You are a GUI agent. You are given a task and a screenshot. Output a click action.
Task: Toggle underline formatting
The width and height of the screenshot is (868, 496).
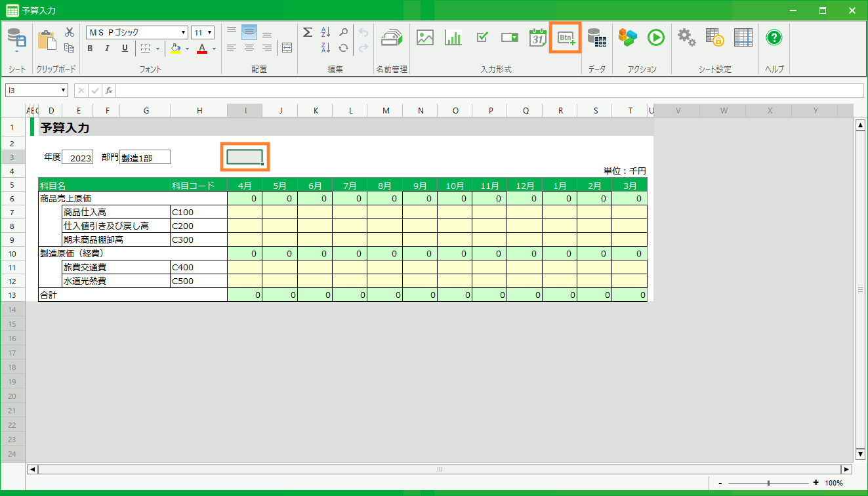click(x=125, y=49)
